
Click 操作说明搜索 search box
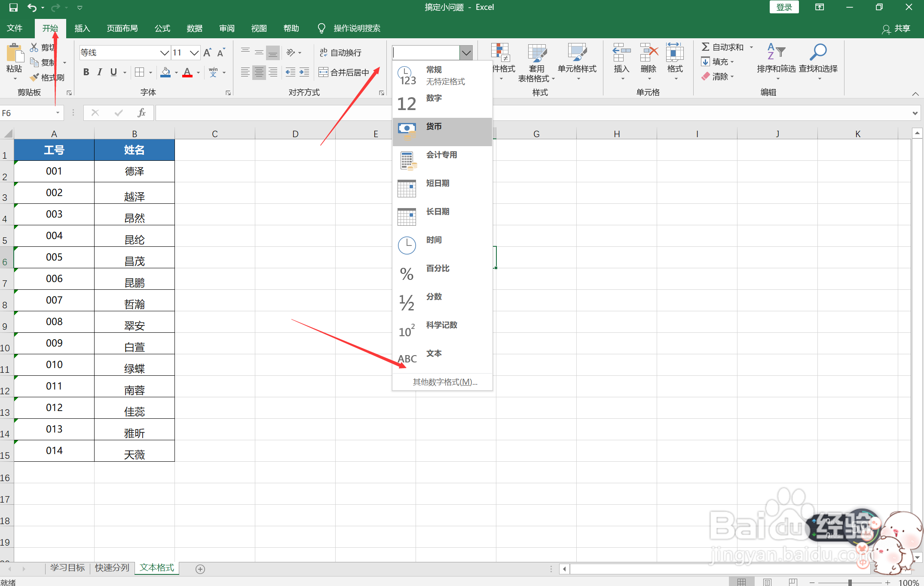click(x=357, y=28)
